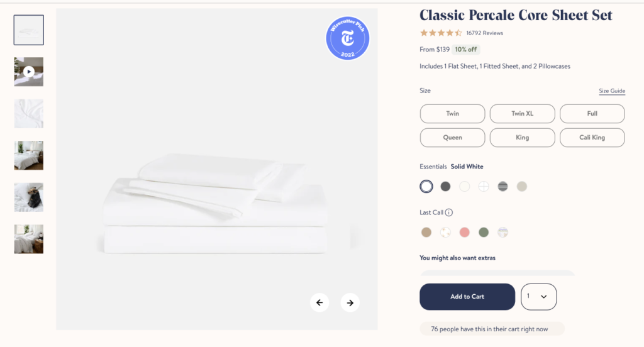
Task: Play the product video thumbnail
Action: coord(29,72)
